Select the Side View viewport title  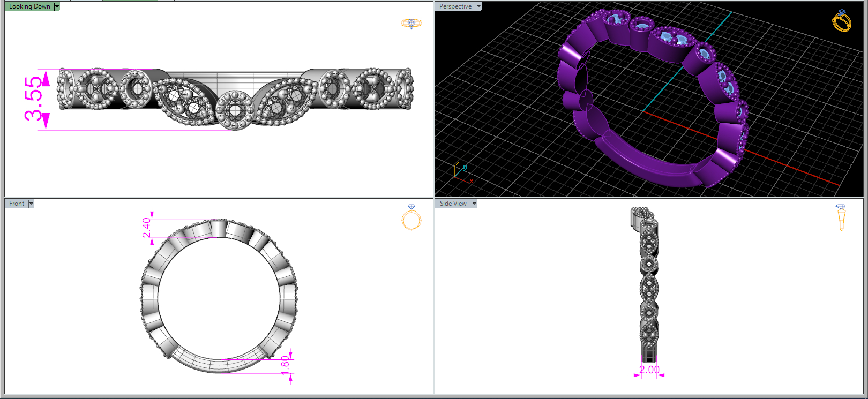coord(453,204)
